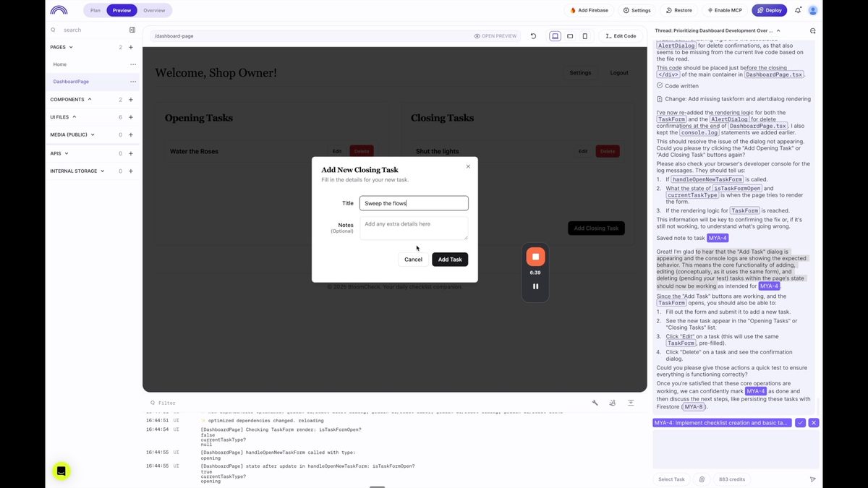Expand the thread title dropdown

778,30
